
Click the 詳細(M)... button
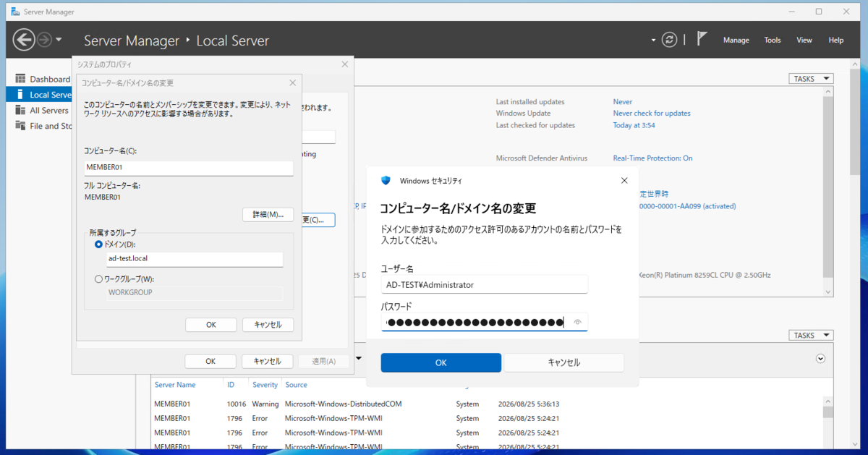268,215
